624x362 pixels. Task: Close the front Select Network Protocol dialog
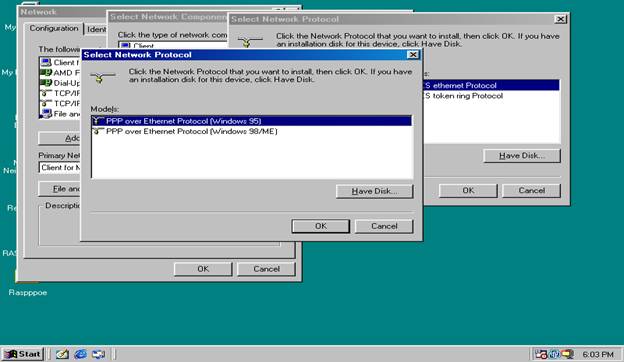click(x=413, y=54)
